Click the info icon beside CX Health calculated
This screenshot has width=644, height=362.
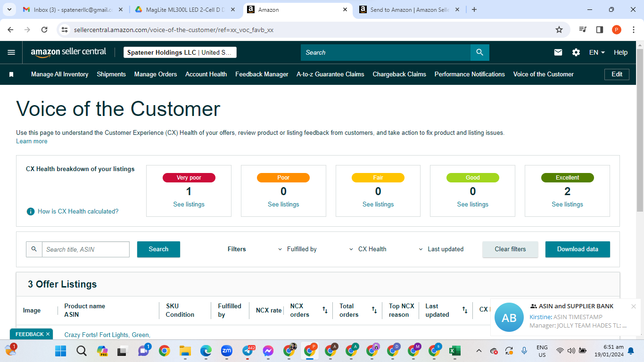coord(31,211)
